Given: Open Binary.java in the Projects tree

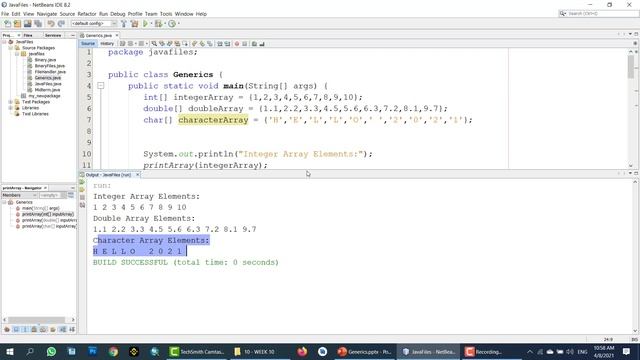Looking at the screenshot, I should click(x=45, y=60).
